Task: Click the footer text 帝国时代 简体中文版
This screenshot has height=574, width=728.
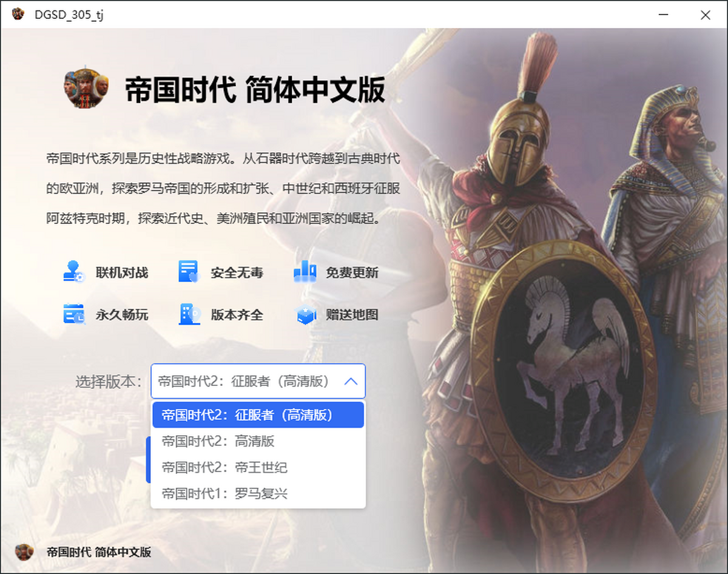Action: 99,552
